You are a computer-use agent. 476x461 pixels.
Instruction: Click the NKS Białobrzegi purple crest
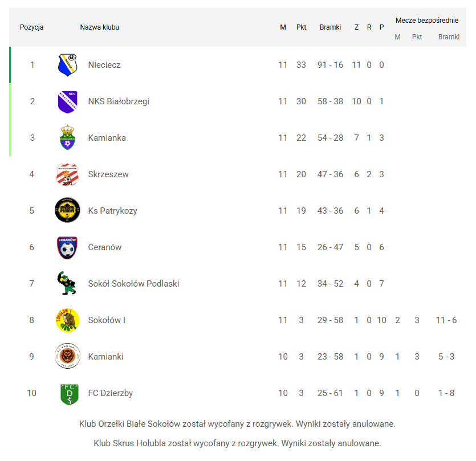67,101
